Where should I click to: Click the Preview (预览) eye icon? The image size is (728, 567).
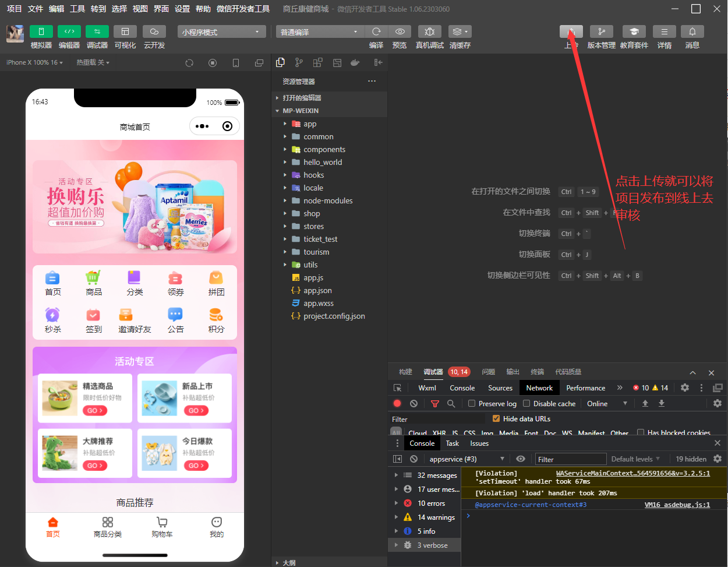pos(400,31)
